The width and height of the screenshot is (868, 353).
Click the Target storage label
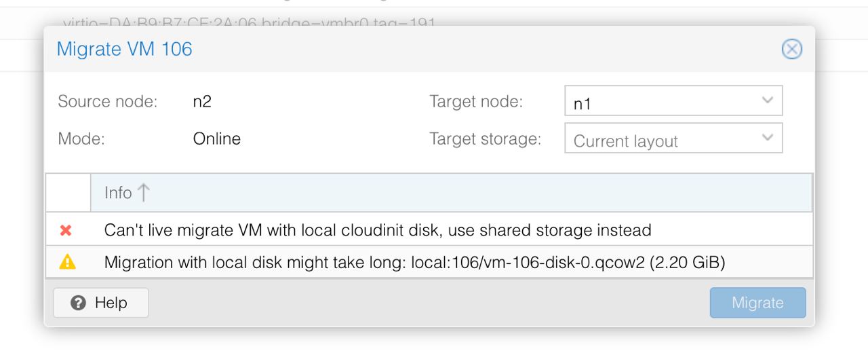point(486,139)
